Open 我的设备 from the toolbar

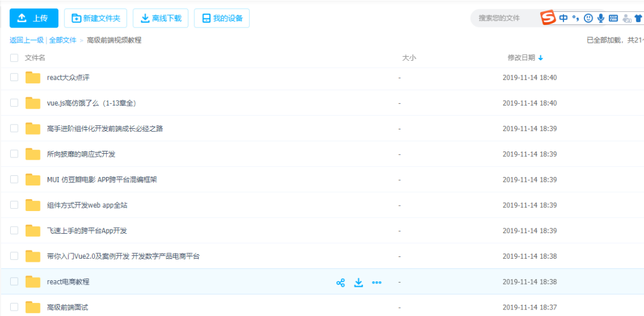click(222, 18)
